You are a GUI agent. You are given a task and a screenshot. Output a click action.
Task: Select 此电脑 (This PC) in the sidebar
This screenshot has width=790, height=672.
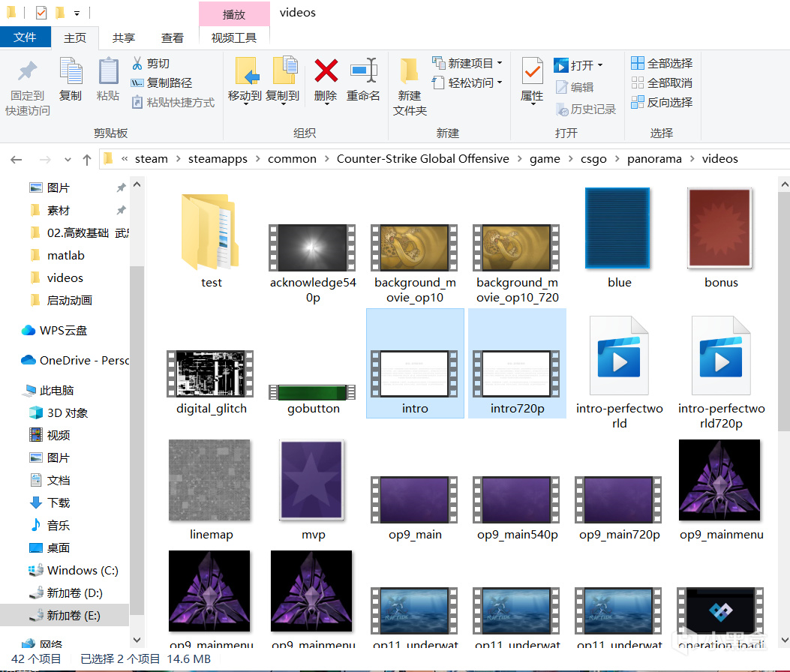[x=56, y=391]
